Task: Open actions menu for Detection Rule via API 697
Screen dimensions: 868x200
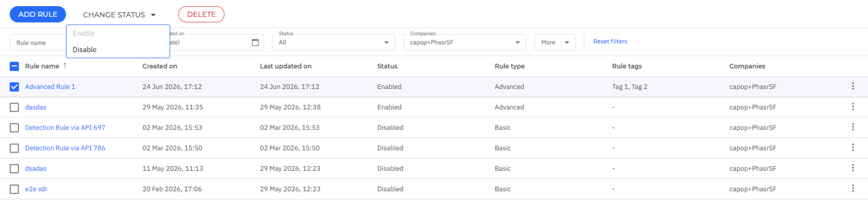Action: 853,127
